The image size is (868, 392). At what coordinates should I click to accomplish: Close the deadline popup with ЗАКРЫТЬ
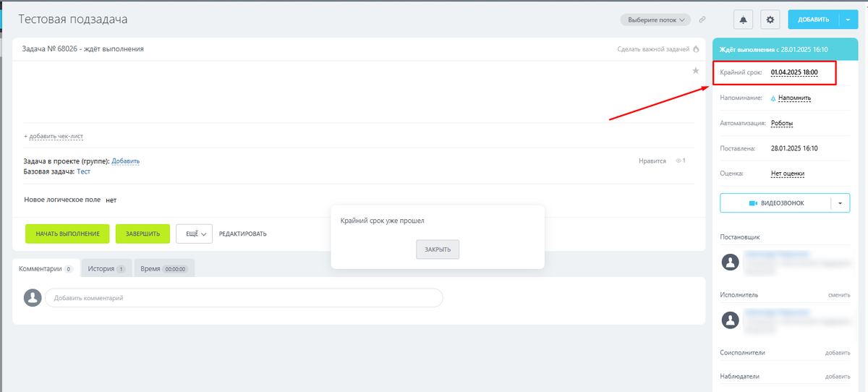tap(438, 250)
